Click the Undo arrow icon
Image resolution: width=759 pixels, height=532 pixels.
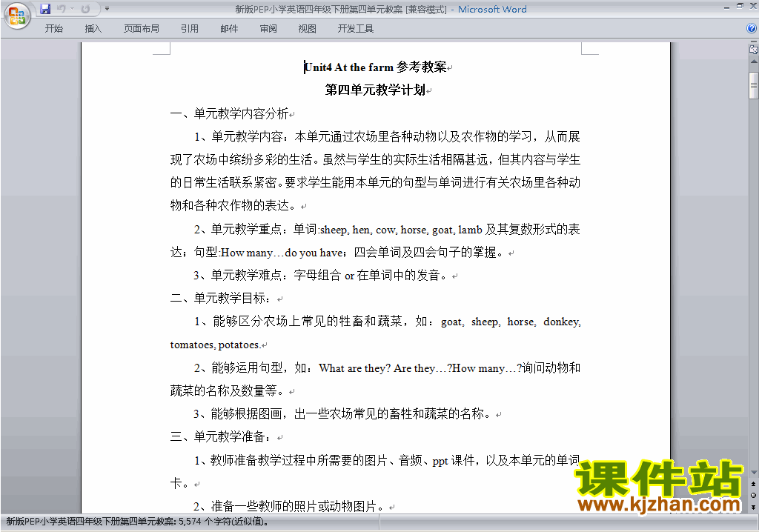pyautogui.click(x=61, y=9)
